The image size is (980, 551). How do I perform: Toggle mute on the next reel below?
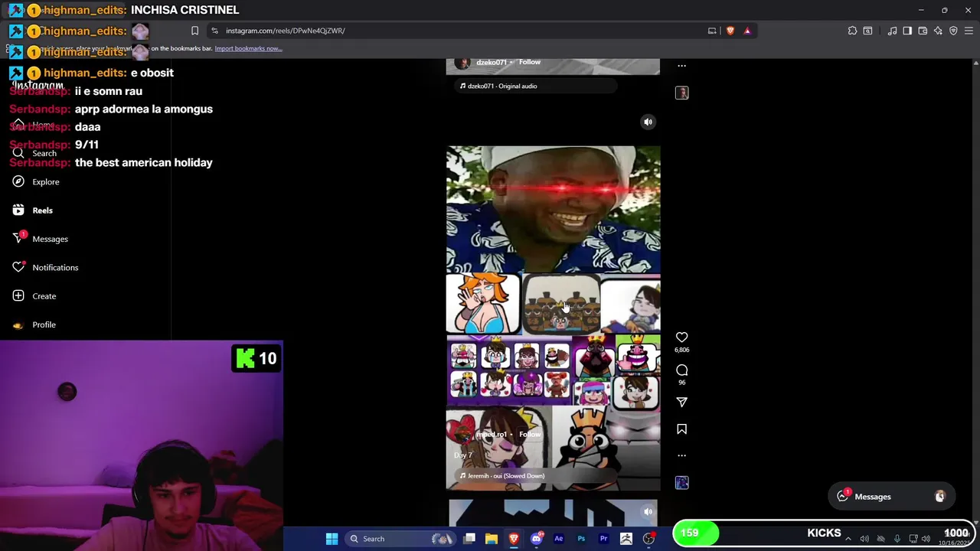[648, 512]
